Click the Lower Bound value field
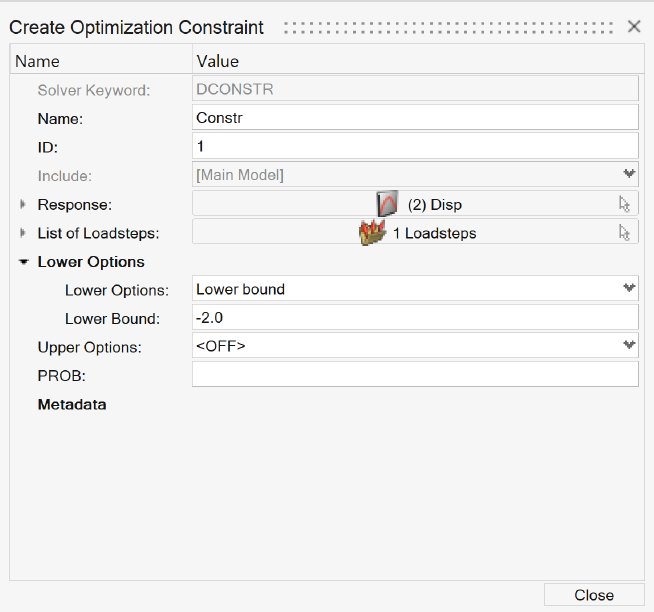This screenshot has width=654, height=612. [x=415, y=318]
